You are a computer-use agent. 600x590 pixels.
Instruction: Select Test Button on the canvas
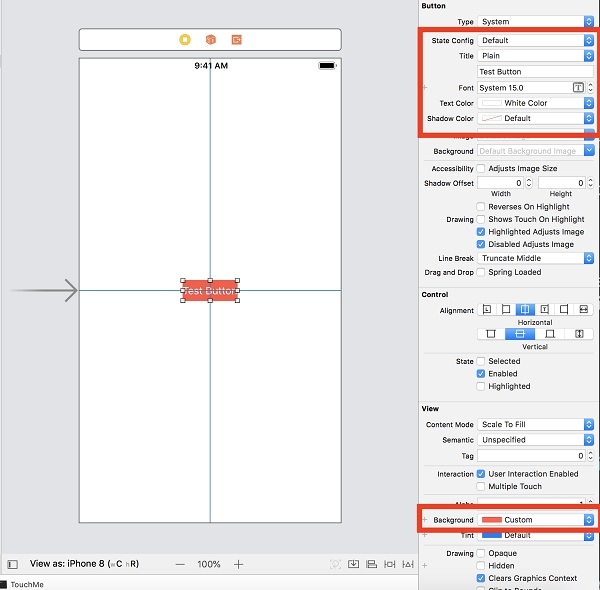coord(210,291)
